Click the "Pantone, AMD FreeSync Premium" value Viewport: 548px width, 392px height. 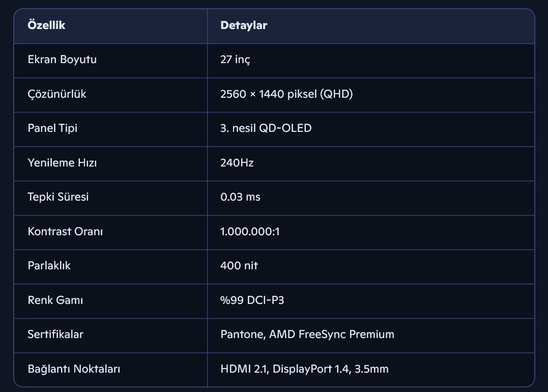point(307,334)
